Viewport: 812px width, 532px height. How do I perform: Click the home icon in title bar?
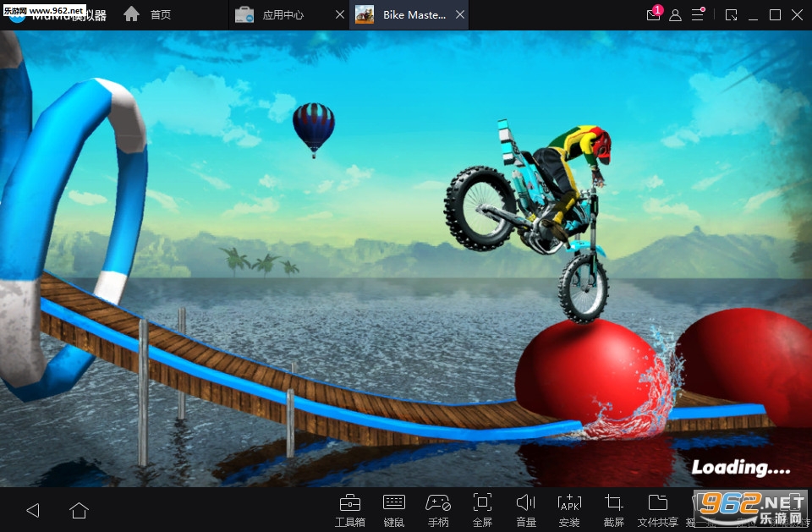[132, 14]
